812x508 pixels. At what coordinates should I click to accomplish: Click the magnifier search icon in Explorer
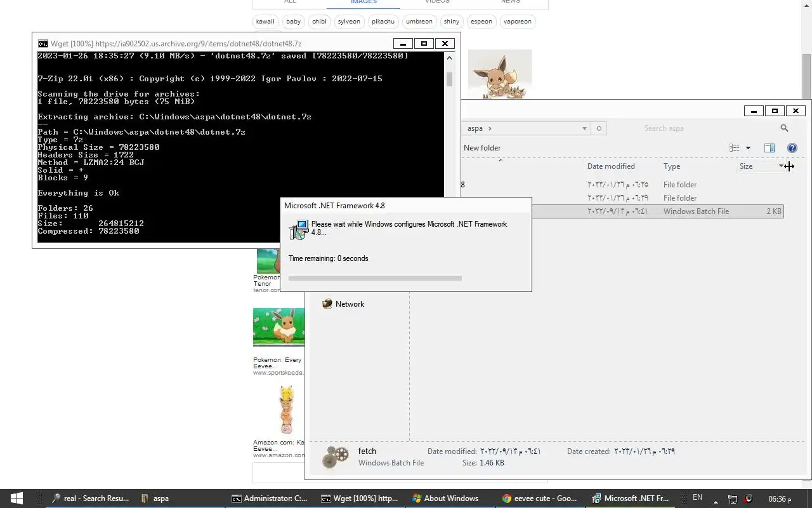click(785, 128)
